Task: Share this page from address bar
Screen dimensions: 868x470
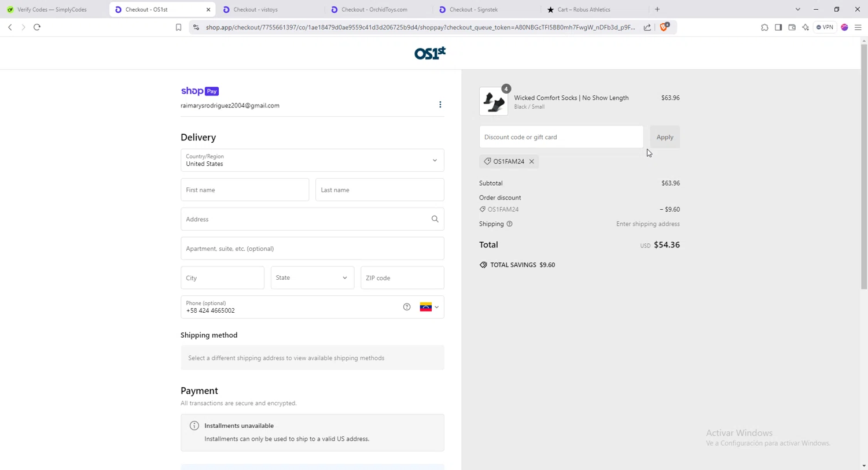Action: [647, 27]
